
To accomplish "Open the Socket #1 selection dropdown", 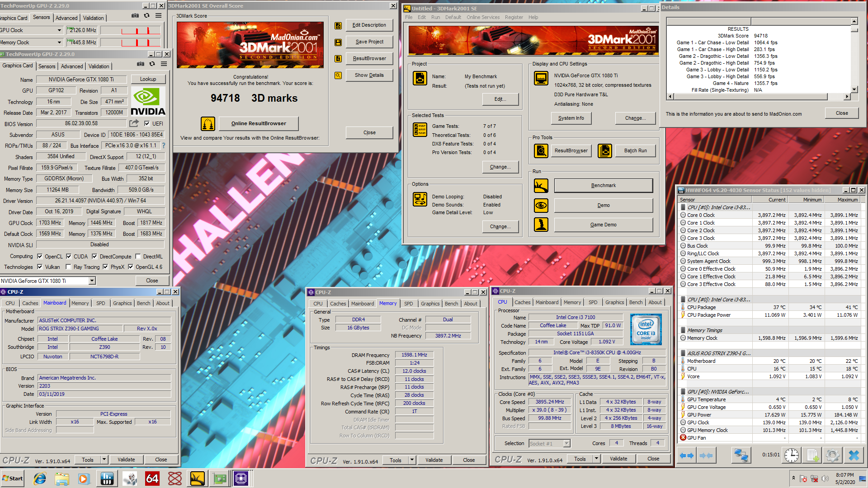I will coord(566,443).
